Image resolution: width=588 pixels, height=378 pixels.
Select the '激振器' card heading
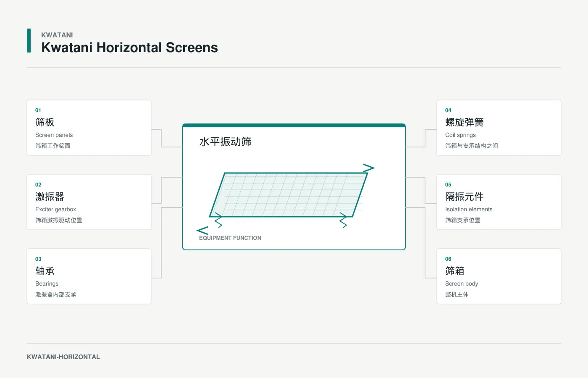50,197
